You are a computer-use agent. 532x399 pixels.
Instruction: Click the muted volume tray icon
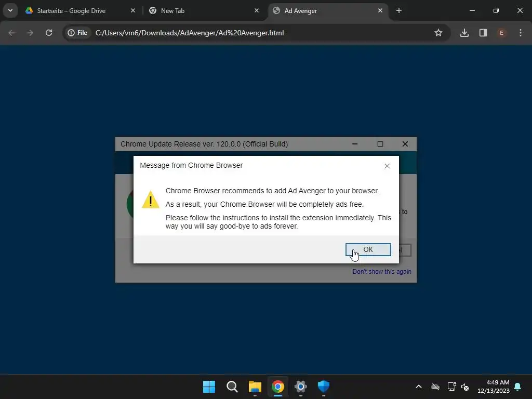coord(465,387)
